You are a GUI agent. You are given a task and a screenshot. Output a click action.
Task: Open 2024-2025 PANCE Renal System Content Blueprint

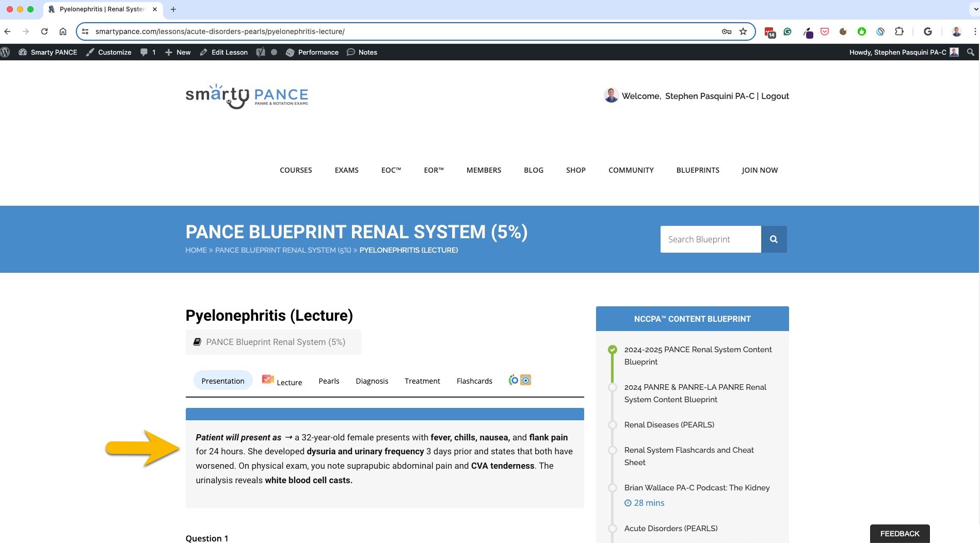698,356
